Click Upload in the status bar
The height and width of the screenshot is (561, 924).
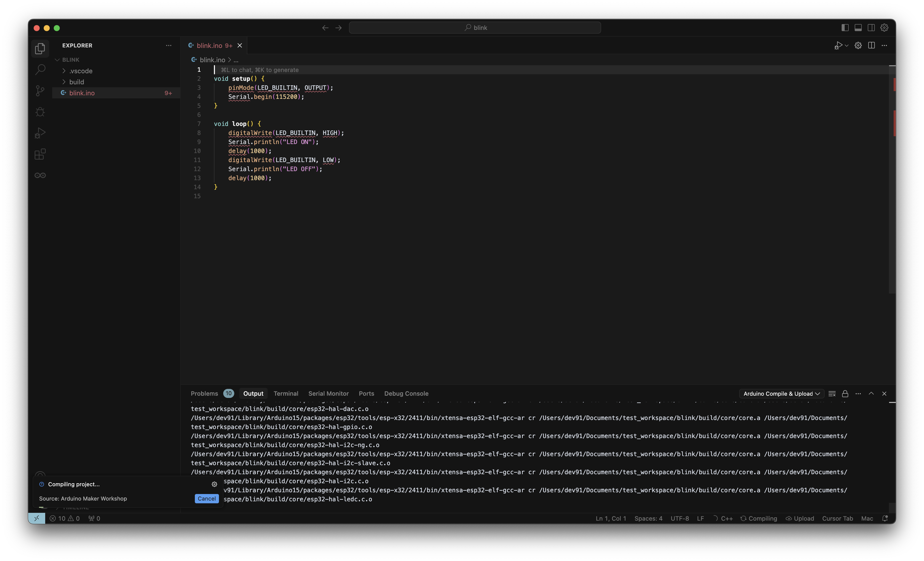(x=800, y=518)
